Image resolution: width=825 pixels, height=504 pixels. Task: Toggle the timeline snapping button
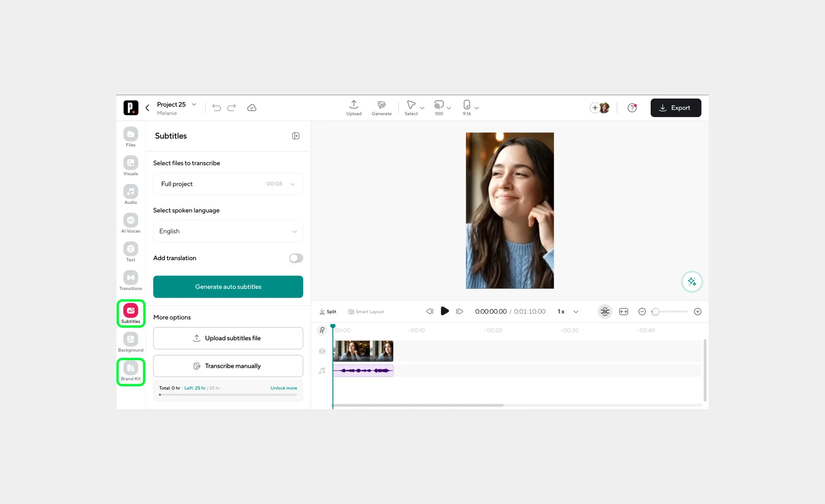605,312
